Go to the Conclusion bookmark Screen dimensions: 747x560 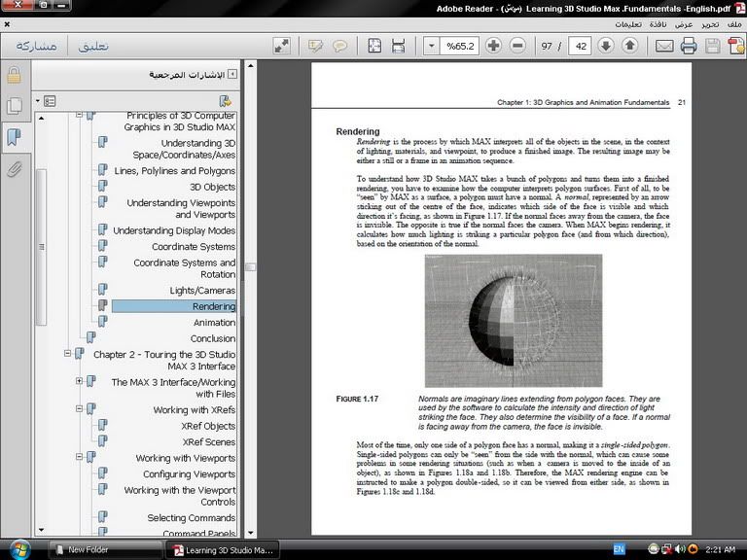point(212,338)
